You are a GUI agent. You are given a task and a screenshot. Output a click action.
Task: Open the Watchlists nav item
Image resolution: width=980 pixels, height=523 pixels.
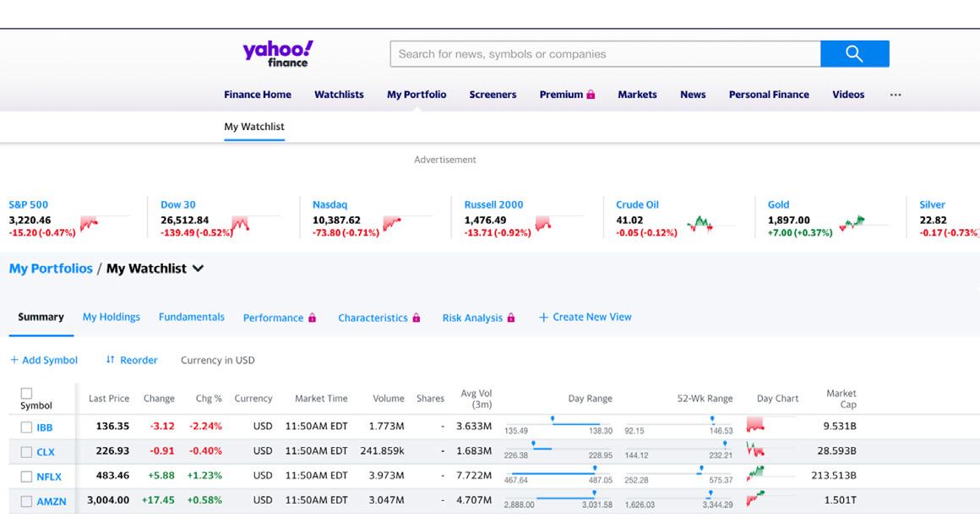tap(339, 95)
